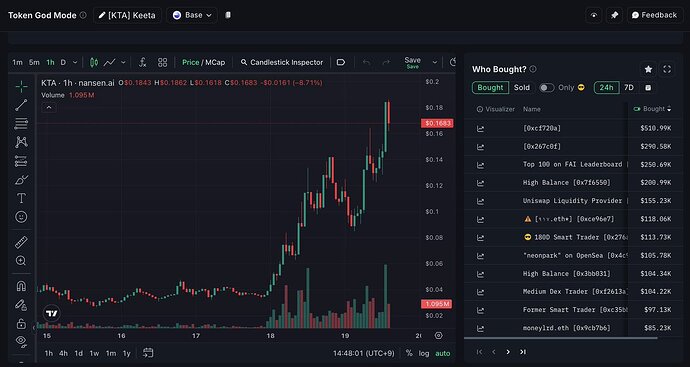Toggle log scale on chart

pos(424,353)
